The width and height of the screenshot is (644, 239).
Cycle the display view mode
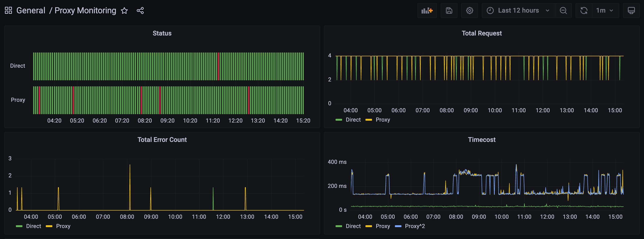pos(631,11)
